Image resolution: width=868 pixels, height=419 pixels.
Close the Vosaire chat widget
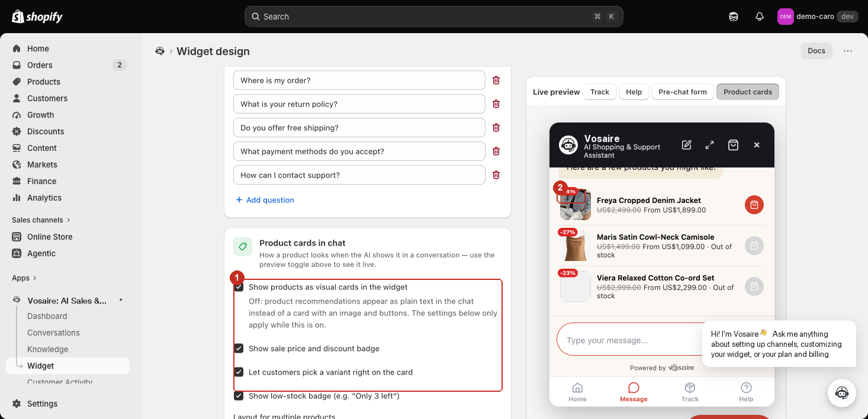(x=757, y=145)
